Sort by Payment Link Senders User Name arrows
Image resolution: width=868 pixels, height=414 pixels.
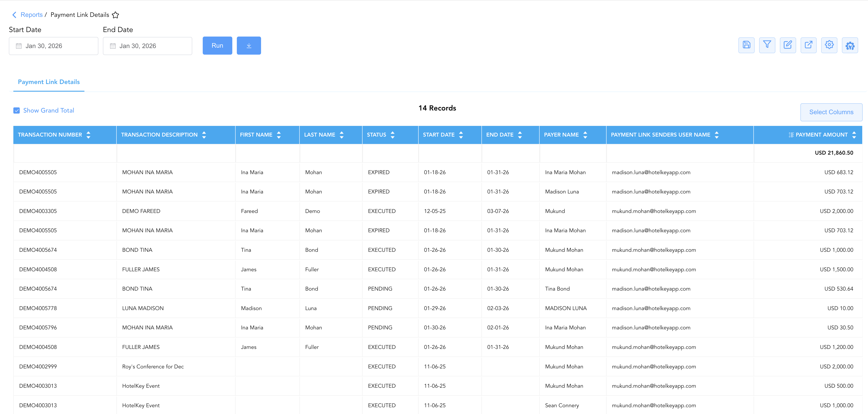[717, 135]
